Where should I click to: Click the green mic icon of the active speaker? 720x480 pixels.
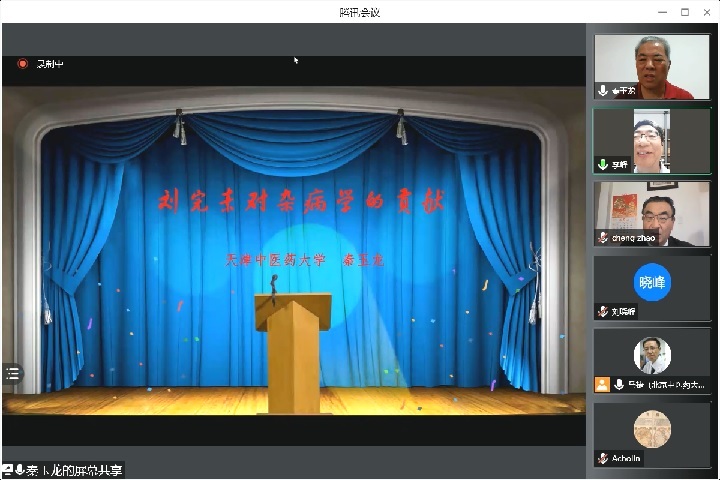click(x=603, y=164)
